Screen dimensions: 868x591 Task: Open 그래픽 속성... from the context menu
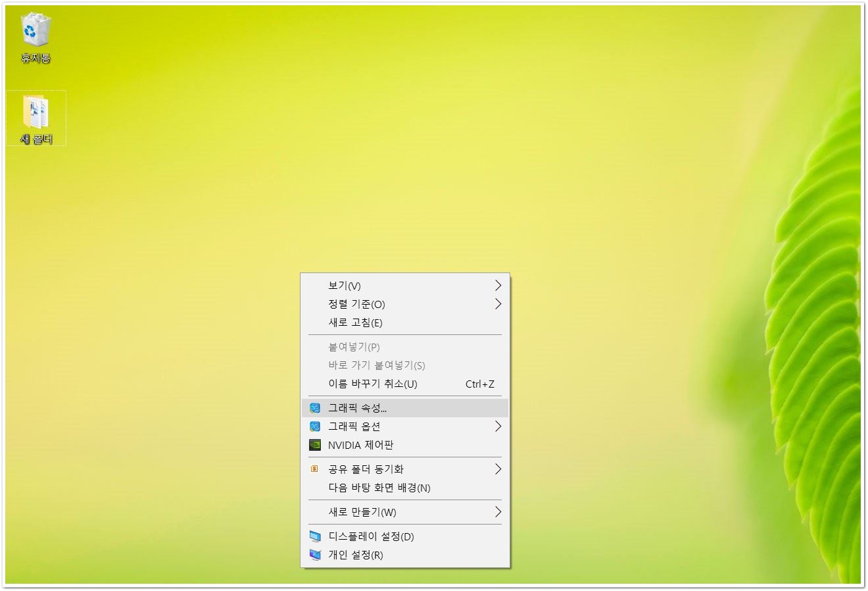point(405,408)
